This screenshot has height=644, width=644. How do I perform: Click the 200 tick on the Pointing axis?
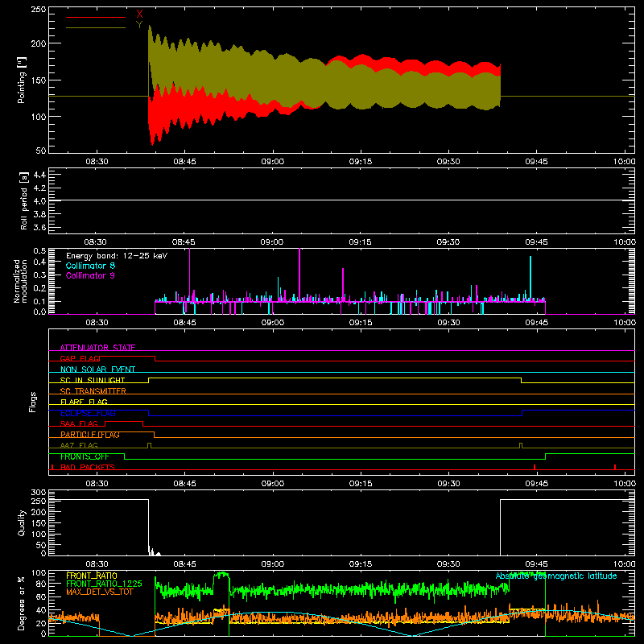pyautogui.click(x=39, y=43)
